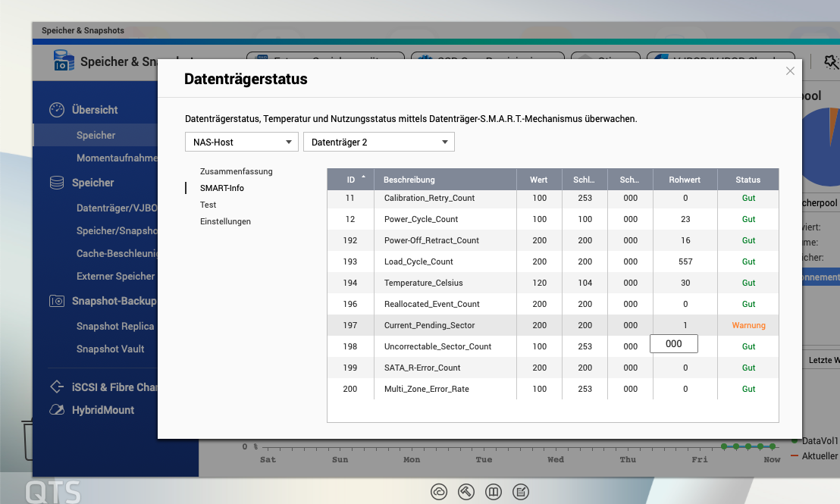The width and height of the screenshot is (840, 504).
Task: Open the Datenträger 2 dropdown
Action: (x=379, y=142)
